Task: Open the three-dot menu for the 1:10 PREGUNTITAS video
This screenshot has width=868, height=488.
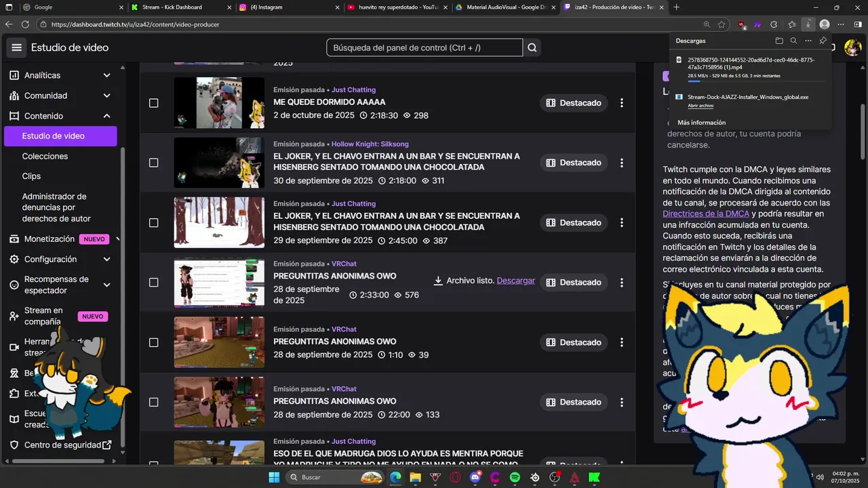Action: 622,342
